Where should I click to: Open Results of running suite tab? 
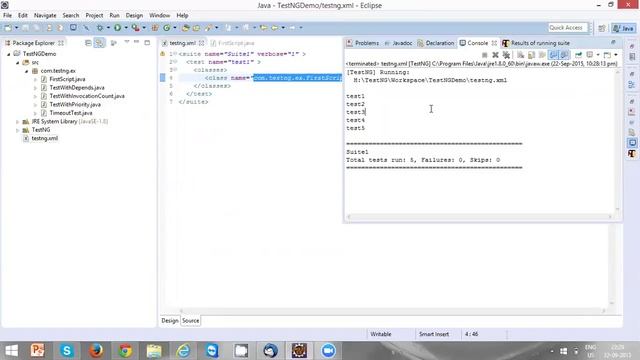[x=536, y=43]
